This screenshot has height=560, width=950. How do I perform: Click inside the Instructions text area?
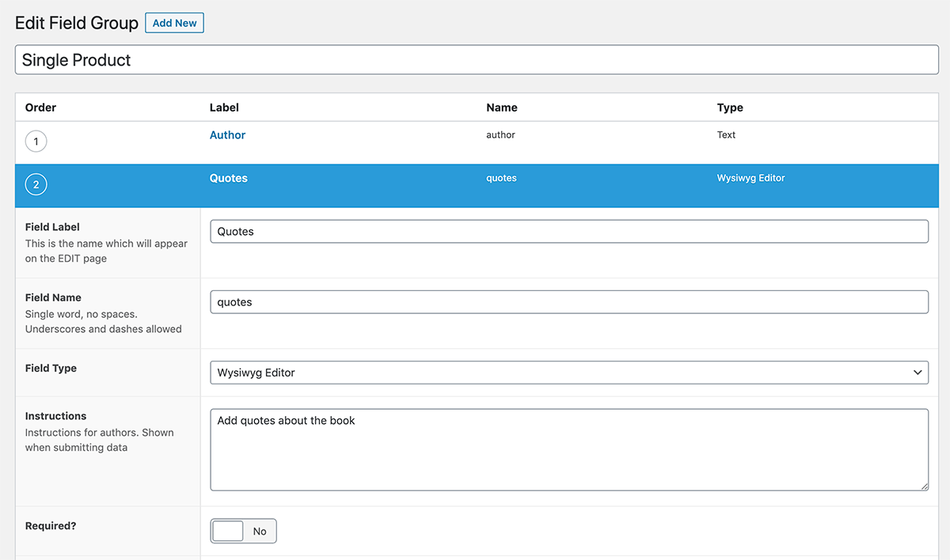568,449
